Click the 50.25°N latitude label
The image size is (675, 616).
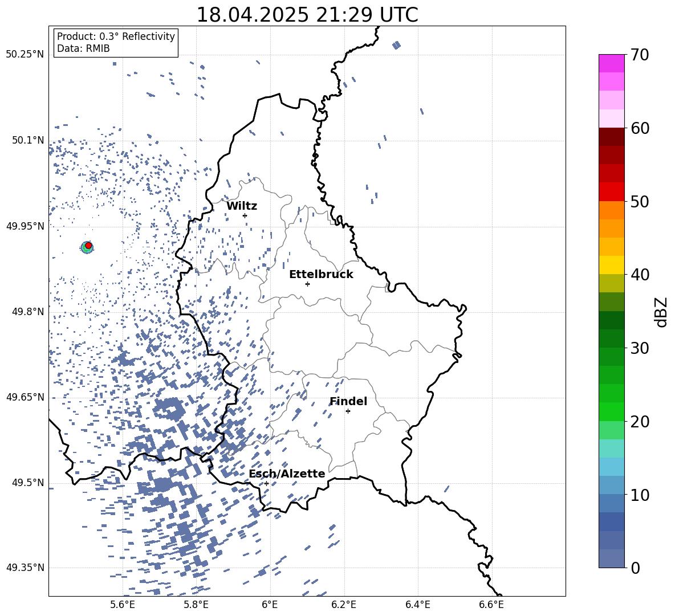click(25, 55)
